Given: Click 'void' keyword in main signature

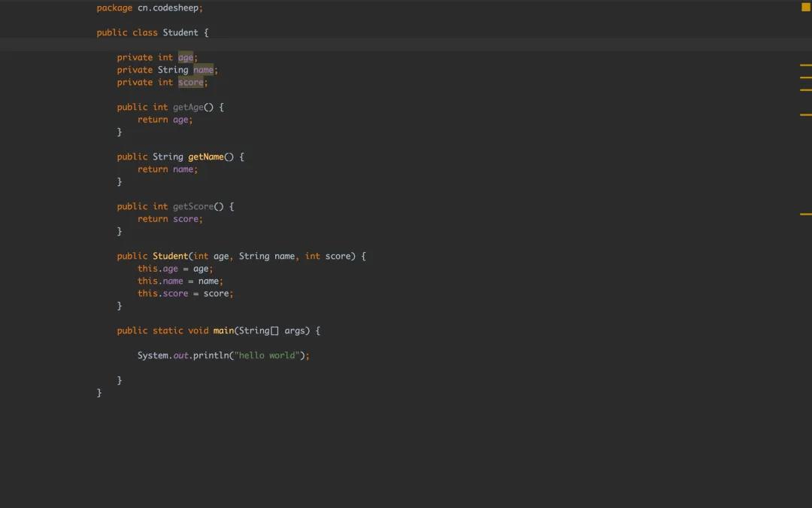Looking at the screenshot, I should click(x=198, y=330).
